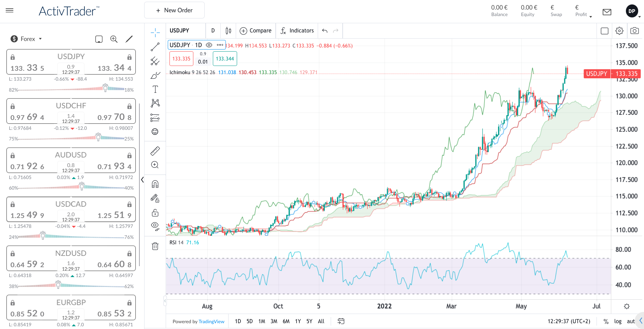Select the XABCD pattern tool
644x329 pixels.
155,103
